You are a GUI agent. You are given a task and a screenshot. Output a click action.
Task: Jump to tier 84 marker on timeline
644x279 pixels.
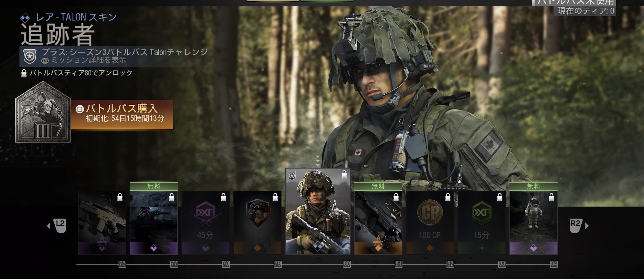click(x=554, y=264)
